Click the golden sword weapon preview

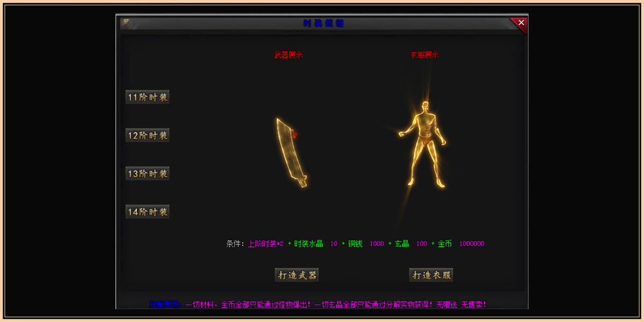pos(291,153)
